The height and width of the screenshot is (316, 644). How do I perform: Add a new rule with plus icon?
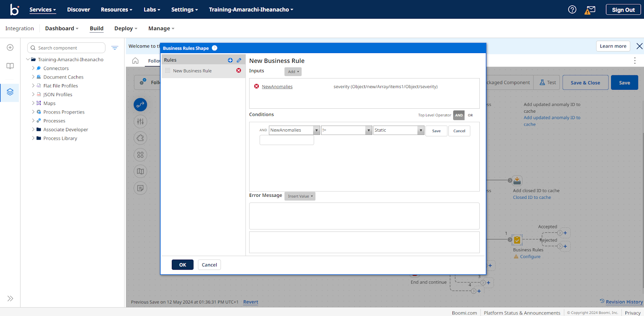coord(230,60)
